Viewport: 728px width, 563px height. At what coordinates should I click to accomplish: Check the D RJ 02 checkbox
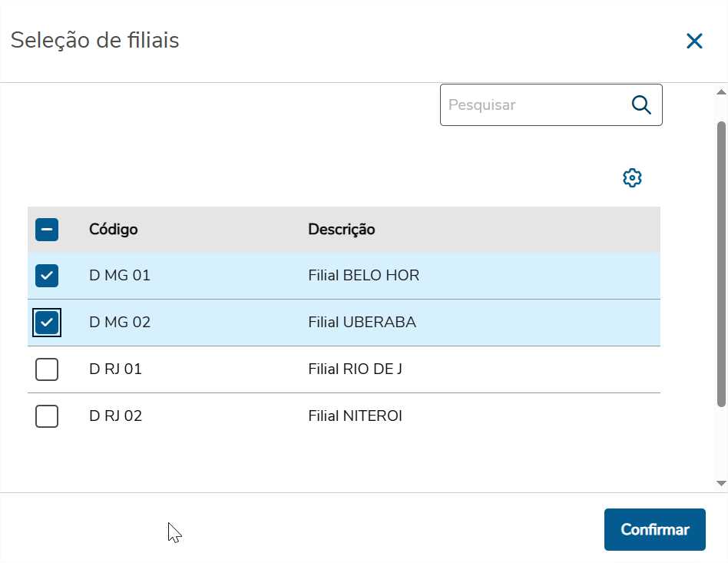pos(47,416)
